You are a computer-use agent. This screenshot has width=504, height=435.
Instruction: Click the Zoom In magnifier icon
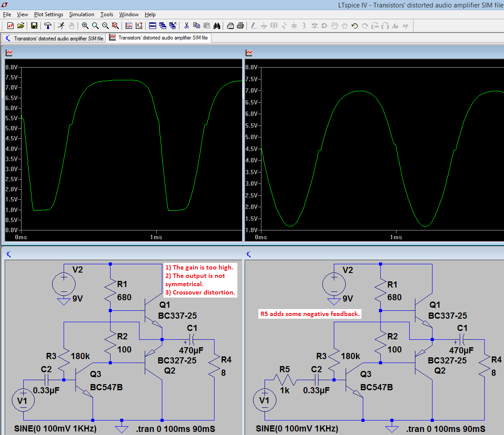[x=85, y=26]
